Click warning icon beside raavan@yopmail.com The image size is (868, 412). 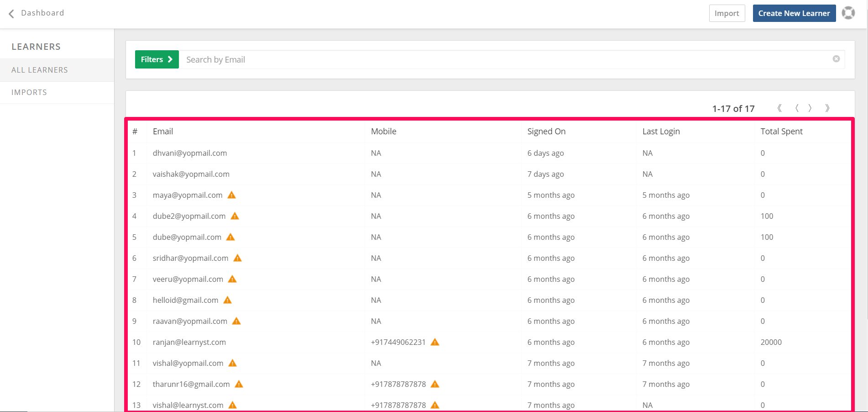(236, 321)
